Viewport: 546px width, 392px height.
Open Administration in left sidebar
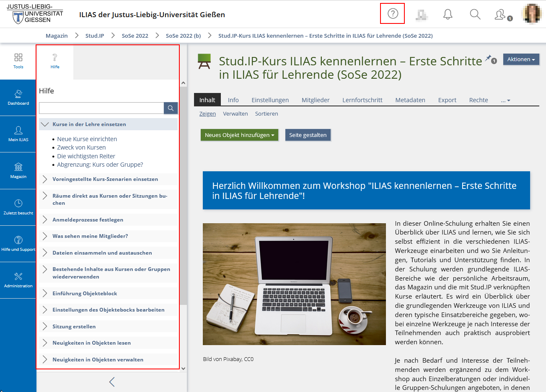[x=18, y=280]
